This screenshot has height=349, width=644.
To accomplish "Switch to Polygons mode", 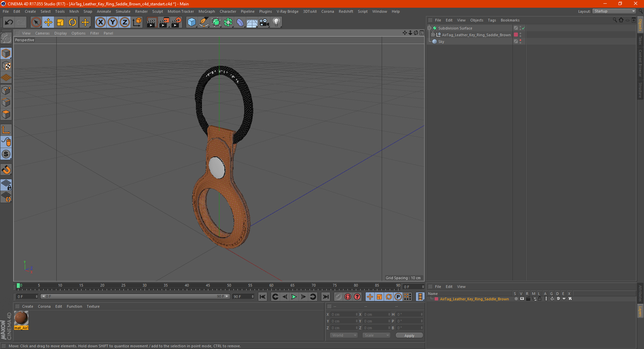I will [x=6, y=114].
